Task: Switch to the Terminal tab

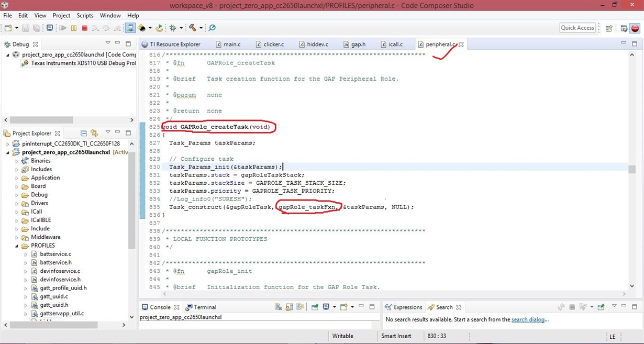Action: 201,307
